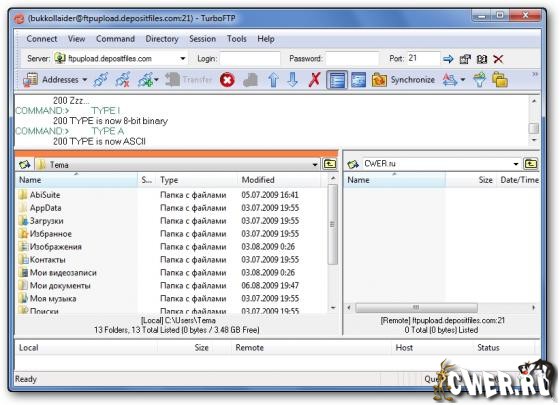
Task: Open the remote CWER.ru path dropdown
Action: 516,164
